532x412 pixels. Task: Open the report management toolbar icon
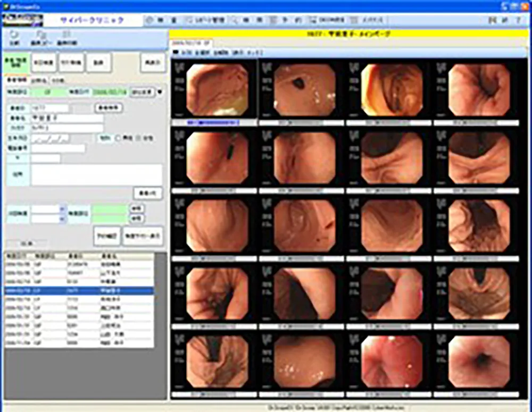189,20
